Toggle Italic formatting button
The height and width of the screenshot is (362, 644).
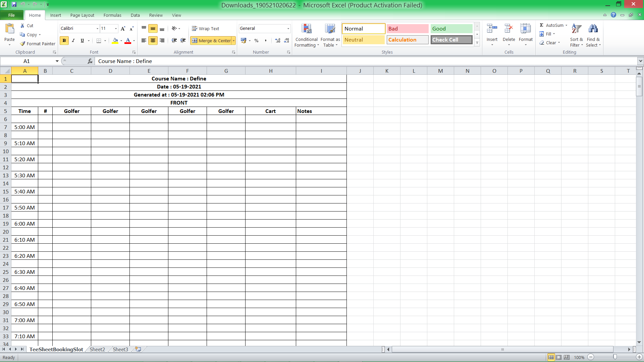point(73,41)
